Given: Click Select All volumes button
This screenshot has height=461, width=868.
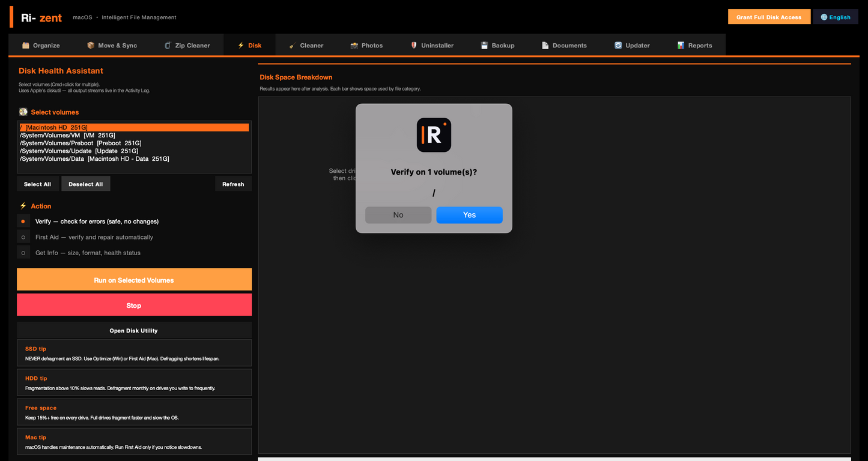Looking at the screenshot, I should coord(37,184).
